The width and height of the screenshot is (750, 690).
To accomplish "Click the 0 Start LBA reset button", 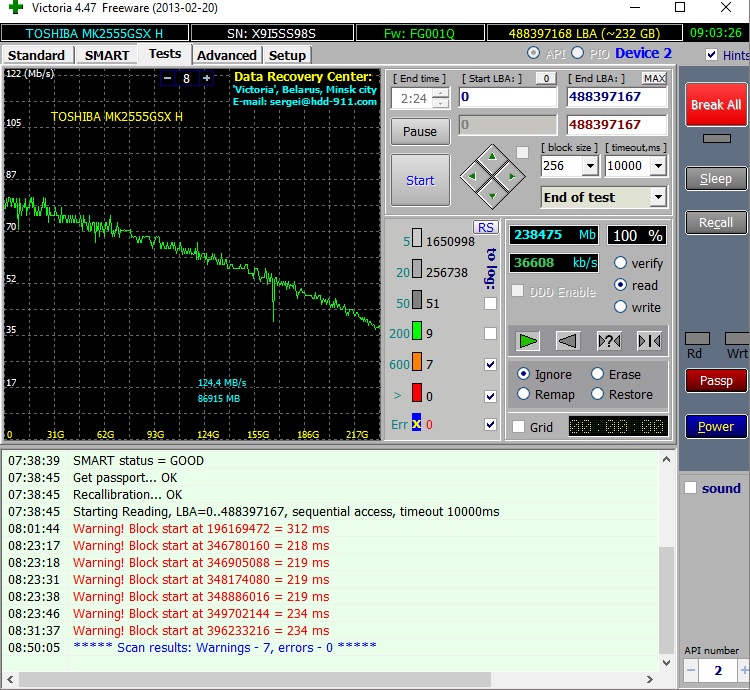I will [x=546, y=78].
